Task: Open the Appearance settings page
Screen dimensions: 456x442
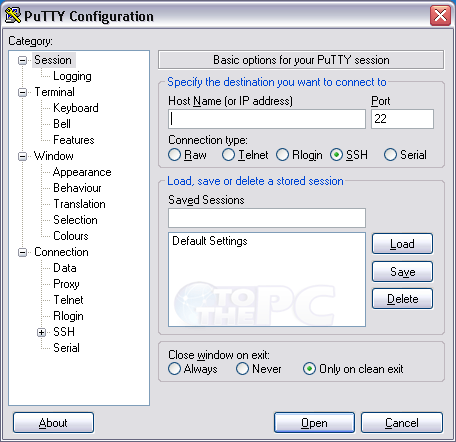Action: 82,172
